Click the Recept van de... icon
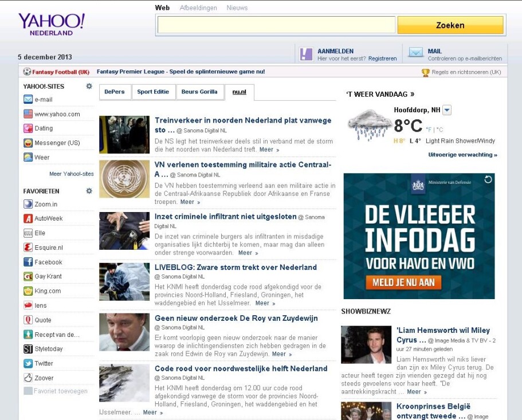The height and width of the screenshot is (420, 522). point(28,335)
